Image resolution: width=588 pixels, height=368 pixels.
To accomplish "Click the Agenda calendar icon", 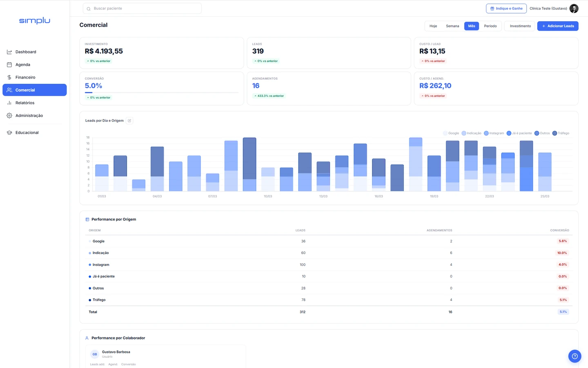I will (9, 65).
